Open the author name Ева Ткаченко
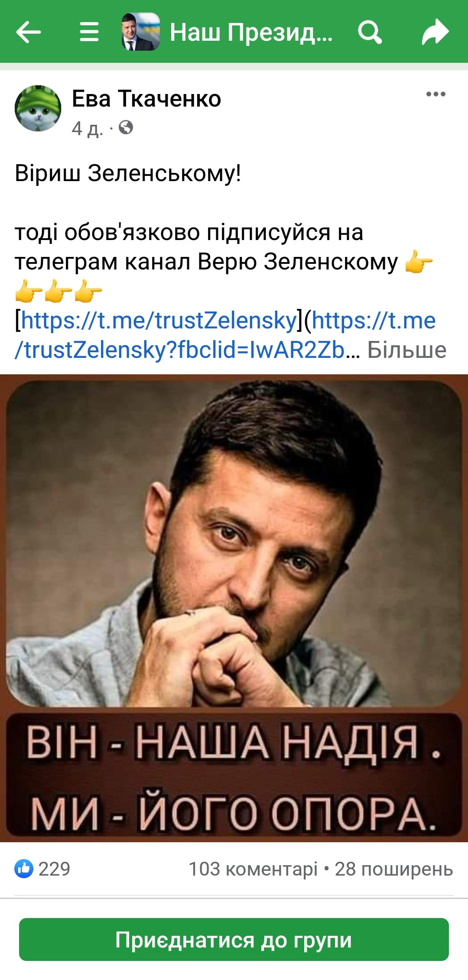 (146, 98)
